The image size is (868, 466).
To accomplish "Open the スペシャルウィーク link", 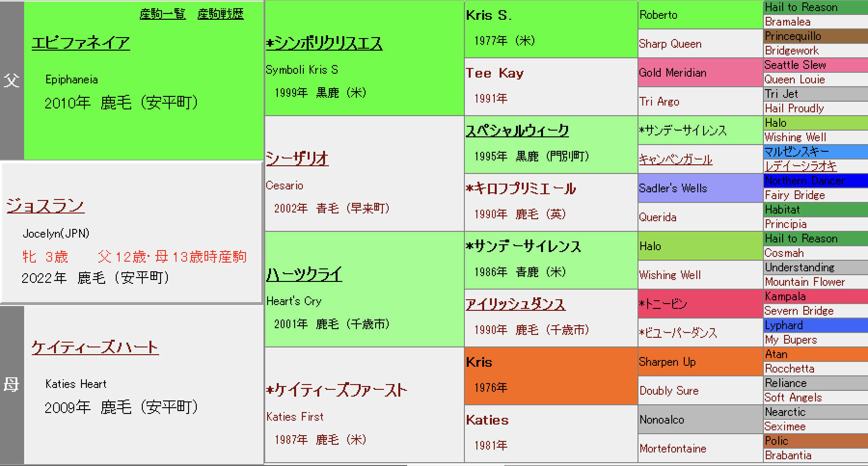I will point(517,131).
